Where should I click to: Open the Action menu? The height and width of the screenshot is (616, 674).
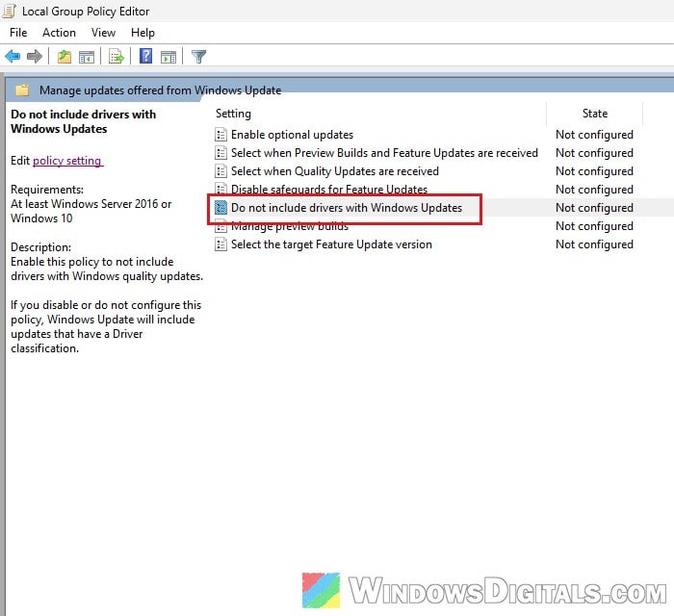pyautogui.click(x=59, y=33)
